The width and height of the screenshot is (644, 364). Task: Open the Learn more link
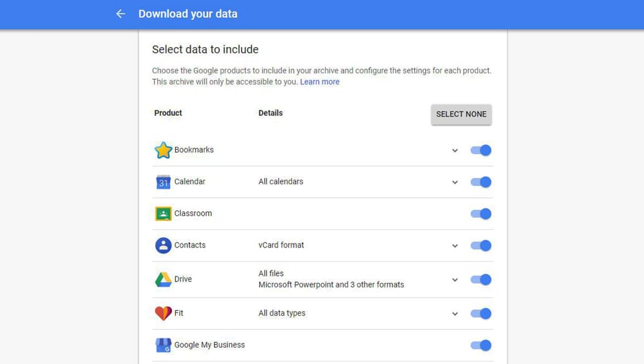tap(319, 82)
